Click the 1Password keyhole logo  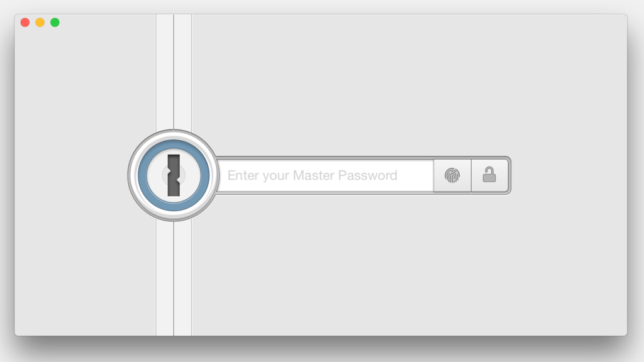174,176
